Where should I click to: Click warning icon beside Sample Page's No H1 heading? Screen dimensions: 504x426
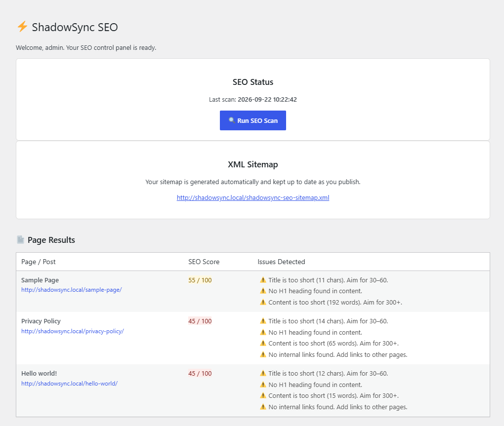(263, 291)
